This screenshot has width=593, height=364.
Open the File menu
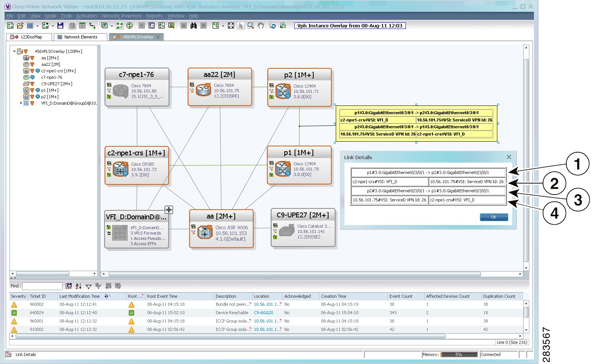point(10,16)
